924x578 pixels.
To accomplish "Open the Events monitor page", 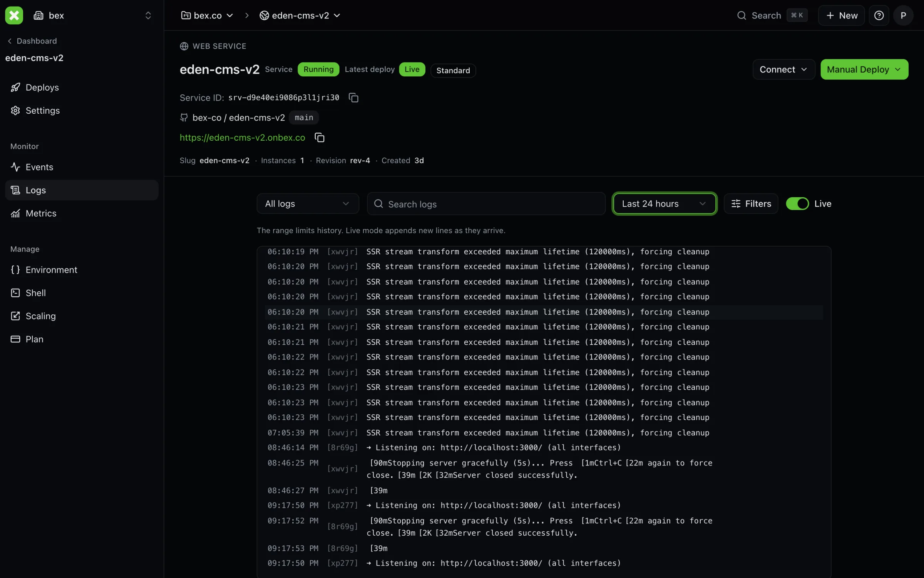I will [82, 167].
